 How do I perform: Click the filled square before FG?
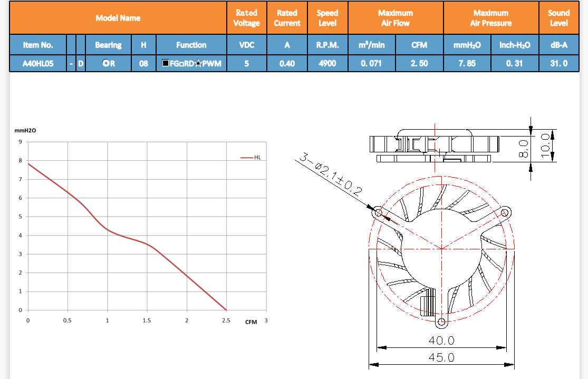tap(166, 64)
